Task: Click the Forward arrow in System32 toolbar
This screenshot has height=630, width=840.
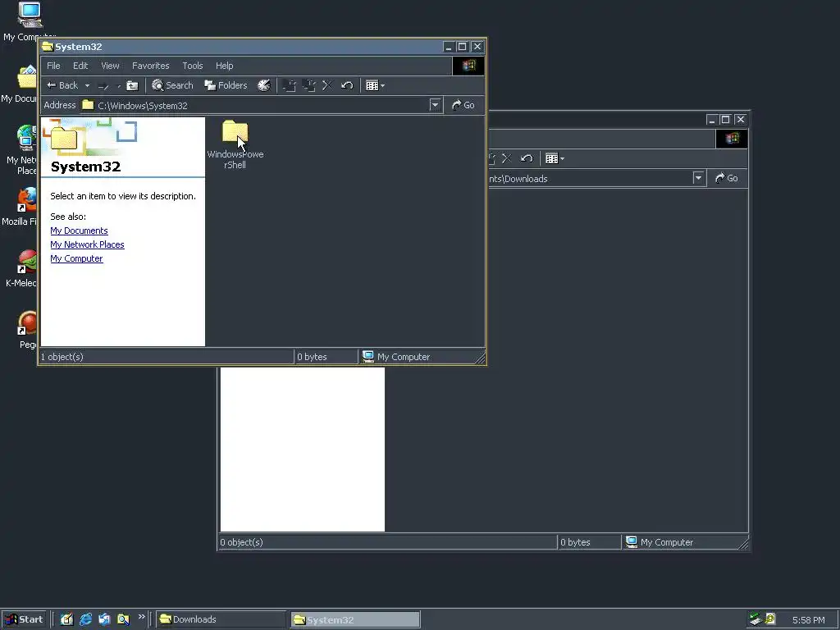Action: pos(103,85)
